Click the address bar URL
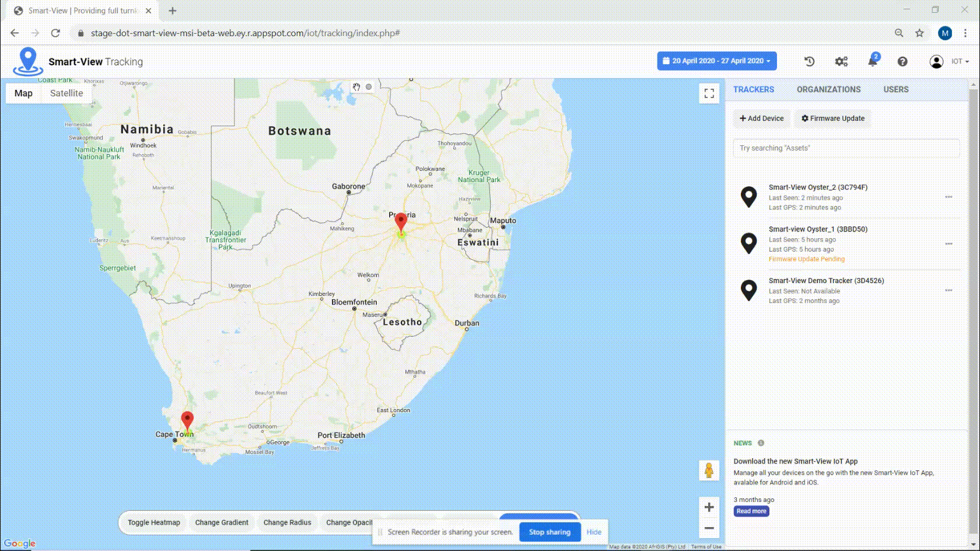Viewport: 980px width, 551px height. (x=246, y=33)
